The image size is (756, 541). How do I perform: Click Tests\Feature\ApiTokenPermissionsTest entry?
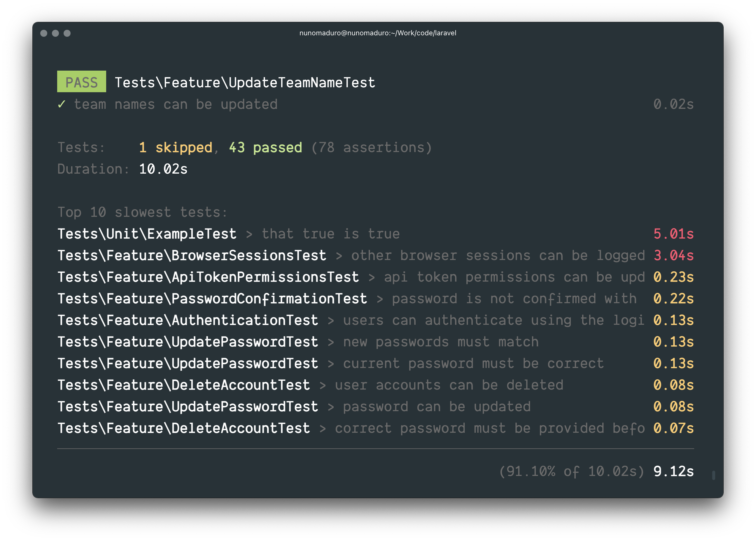[208, 277]
